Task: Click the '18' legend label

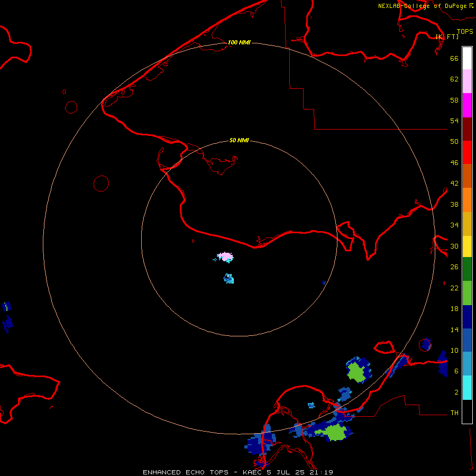Action: point(454,309)
